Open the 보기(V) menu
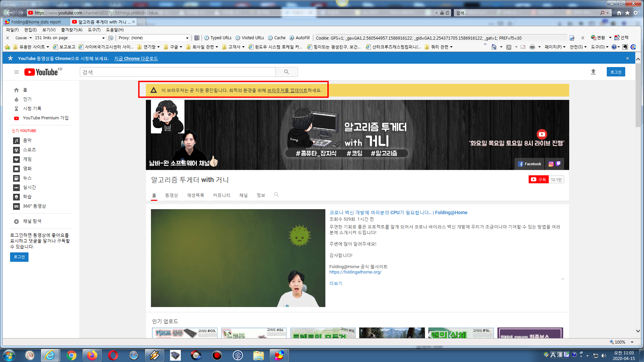644x362 pixels. point(49,30)
